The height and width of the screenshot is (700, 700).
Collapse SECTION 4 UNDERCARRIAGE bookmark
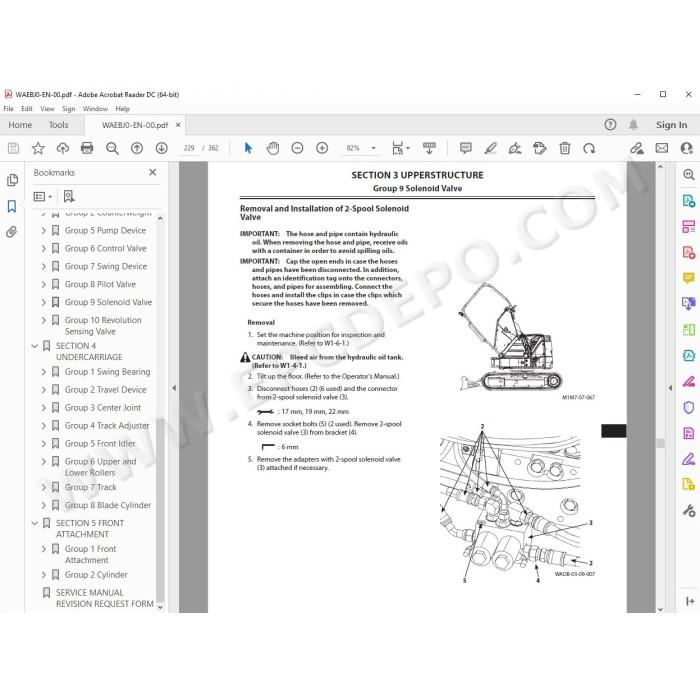(x=35, y=346)
